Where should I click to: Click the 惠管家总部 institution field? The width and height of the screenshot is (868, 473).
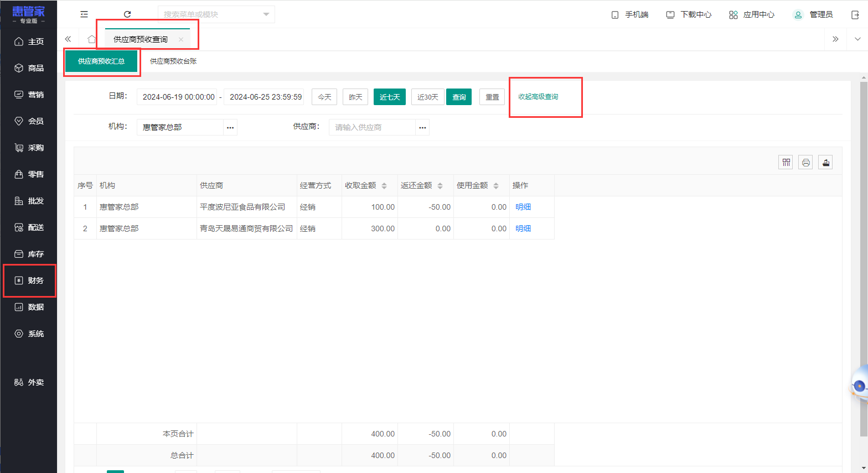(x=180, y=127)
